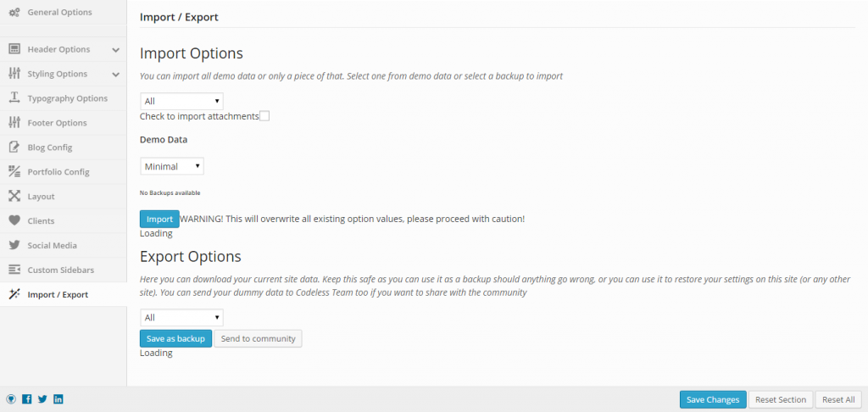The height and width of the screenshot is (412, 868).
Task: Click the Layout cross-arrows icon
Action: [14, 196]
